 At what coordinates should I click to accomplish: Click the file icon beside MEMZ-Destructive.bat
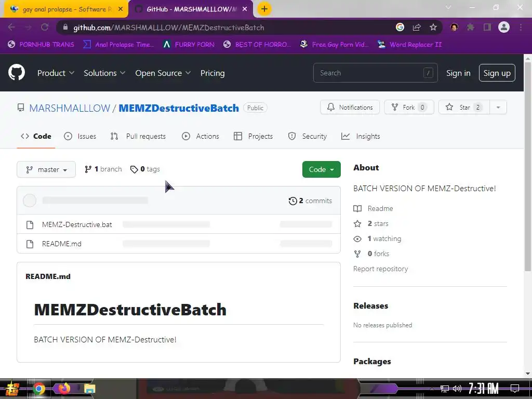coord(30,224)
